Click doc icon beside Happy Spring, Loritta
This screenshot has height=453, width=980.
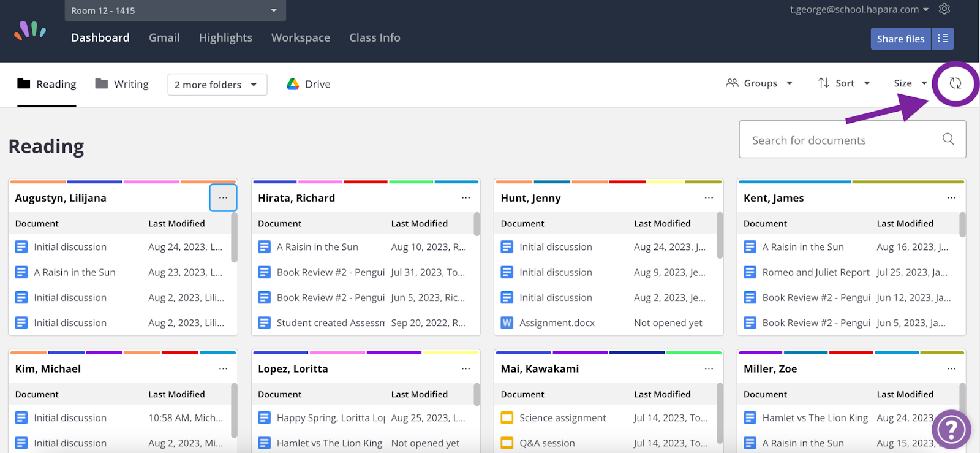[264, 417]
